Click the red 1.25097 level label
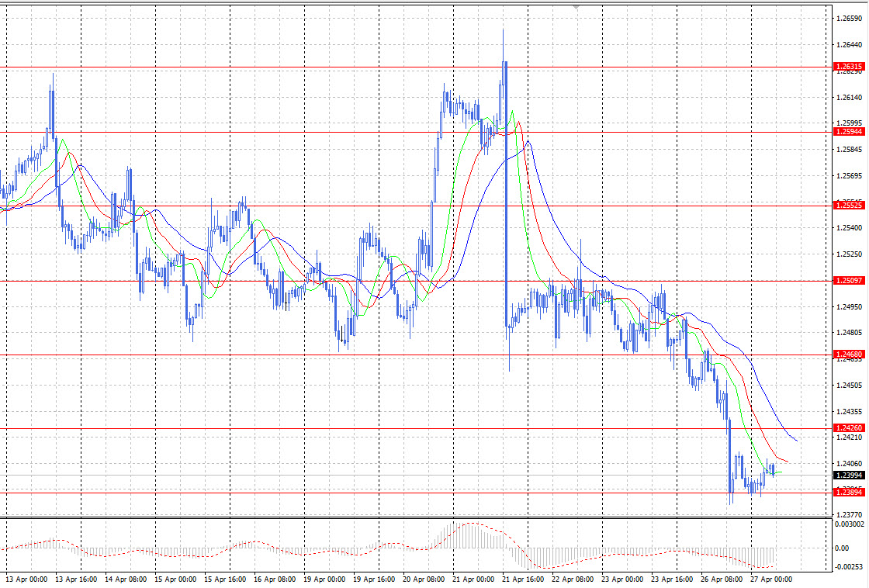Image resolution: width=869 pixels, height=588 pixels. tap(849, 281)
